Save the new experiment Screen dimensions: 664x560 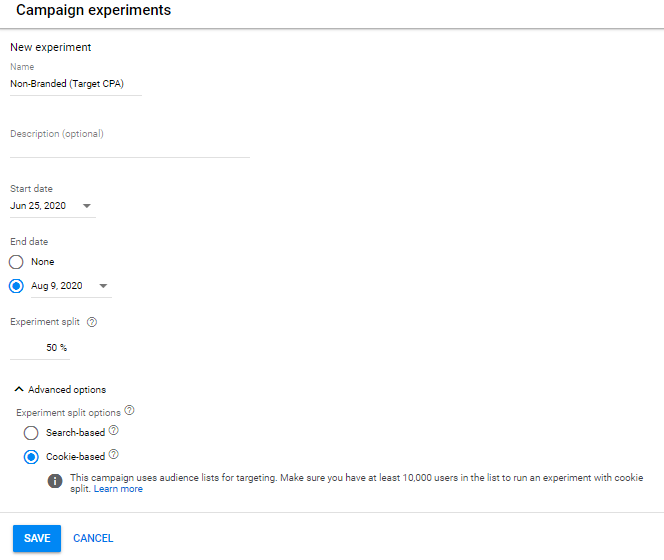(x=37, y=538)
